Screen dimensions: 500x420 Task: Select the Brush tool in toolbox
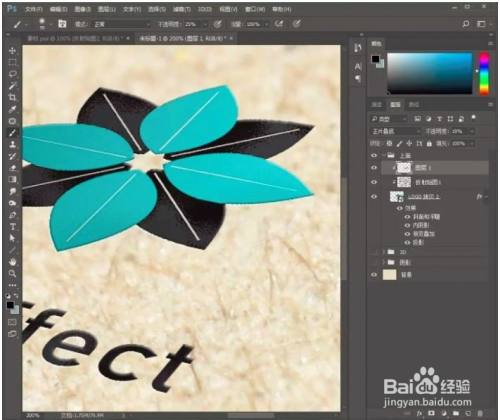[12, 133]
